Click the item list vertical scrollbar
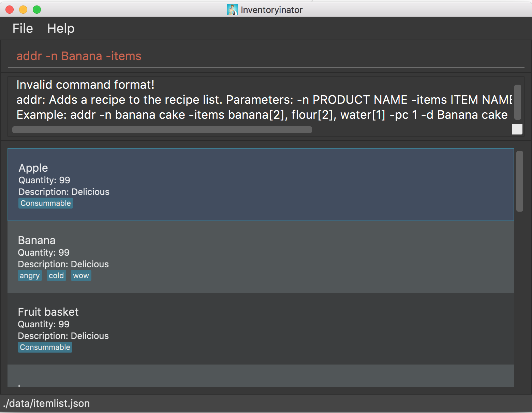Image resolution: width=532 pixels, height=413 pixels. tap(519, 181)
